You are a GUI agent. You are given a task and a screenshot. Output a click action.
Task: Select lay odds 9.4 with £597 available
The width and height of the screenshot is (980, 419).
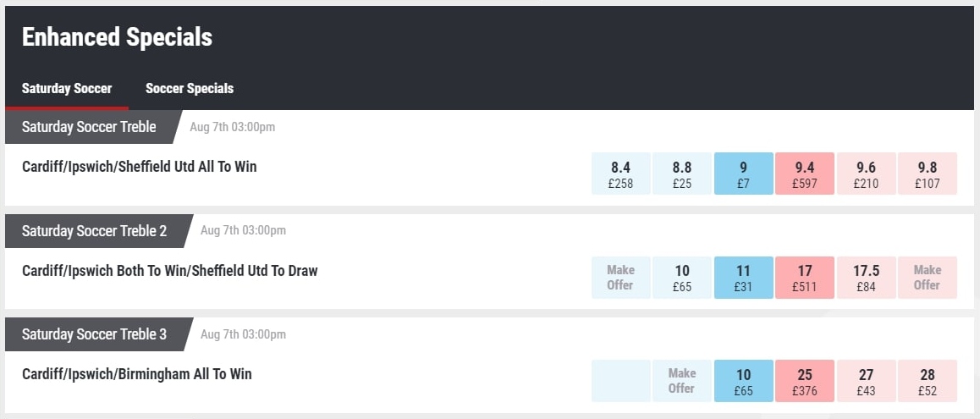pos(805,174)
